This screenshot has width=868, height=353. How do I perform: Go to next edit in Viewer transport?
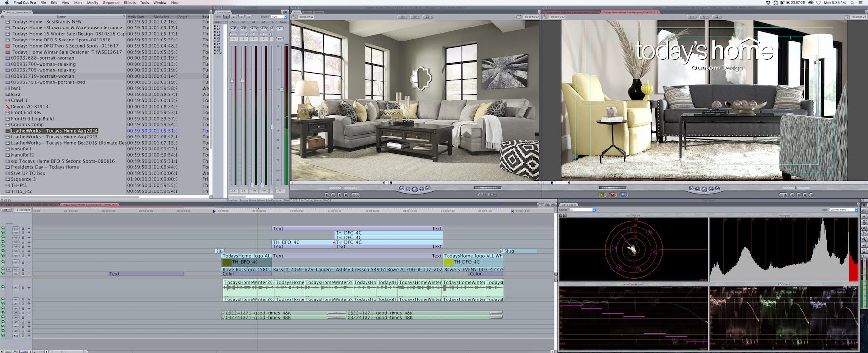428,188
